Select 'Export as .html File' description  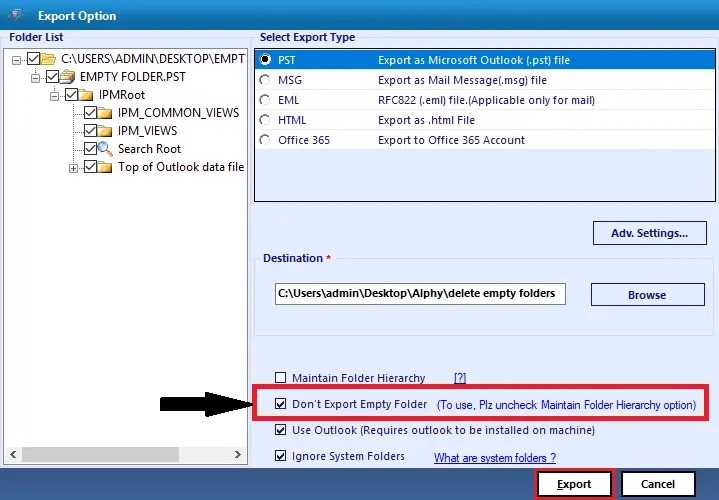(x=426, y=120)
